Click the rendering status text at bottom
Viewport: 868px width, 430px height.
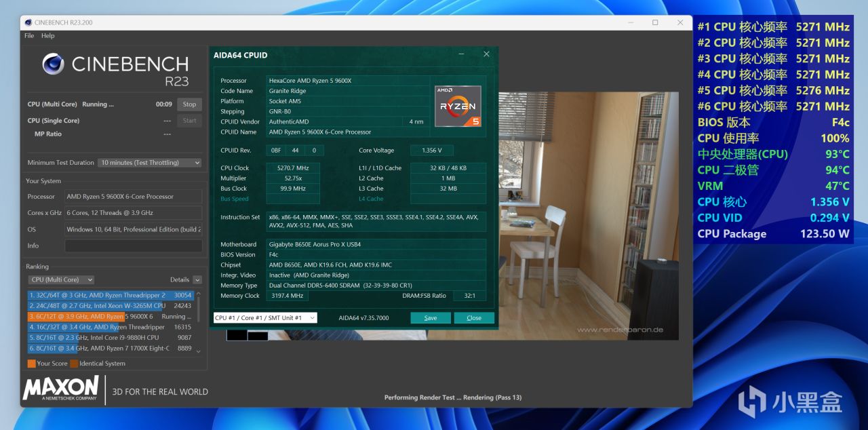453,397
